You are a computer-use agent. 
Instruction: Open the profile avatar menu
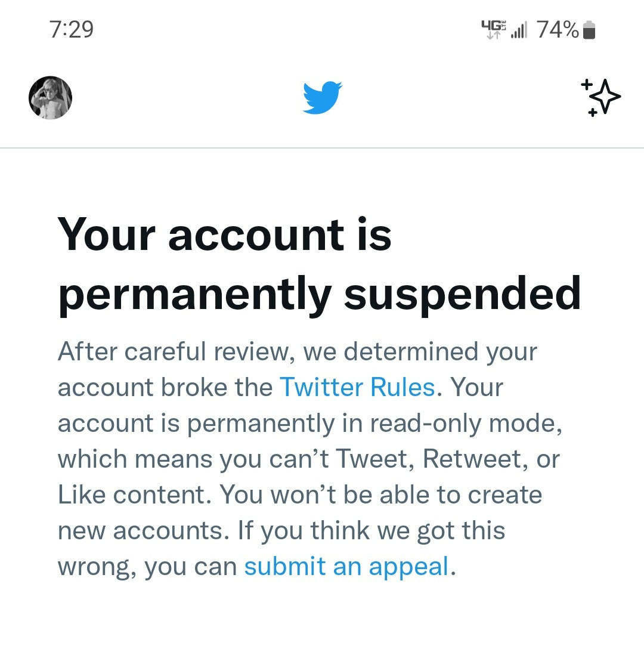click(51, 98)
